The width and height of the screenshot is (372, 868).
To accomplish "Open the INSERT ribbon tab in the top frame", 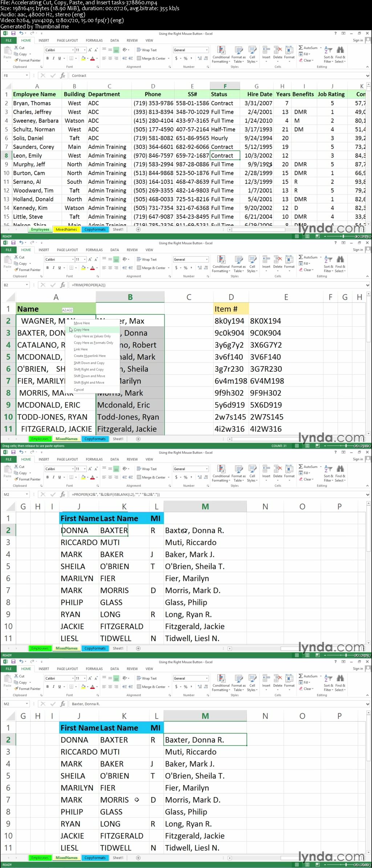I will pos(44,40).
